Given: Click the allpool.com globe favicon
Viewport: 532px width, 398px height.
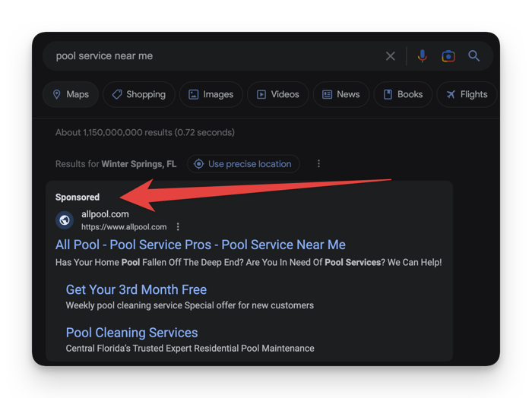Looking at the screenshot, I should click(x=65, y=220).
